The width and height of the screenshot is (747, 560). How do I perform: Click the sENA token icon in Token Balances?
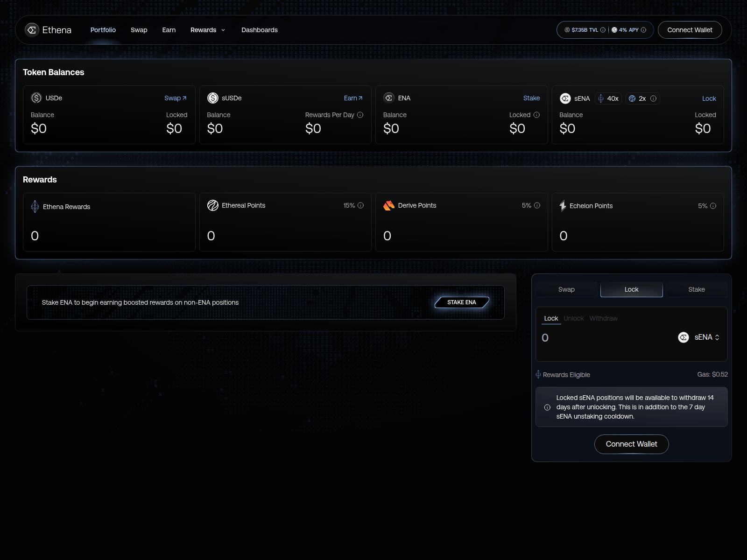[565, 98]
